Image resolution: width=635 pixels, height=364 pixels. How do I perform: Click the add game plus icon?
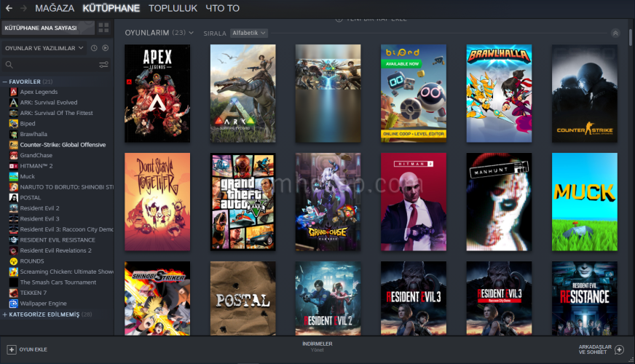tap(11, 349)
